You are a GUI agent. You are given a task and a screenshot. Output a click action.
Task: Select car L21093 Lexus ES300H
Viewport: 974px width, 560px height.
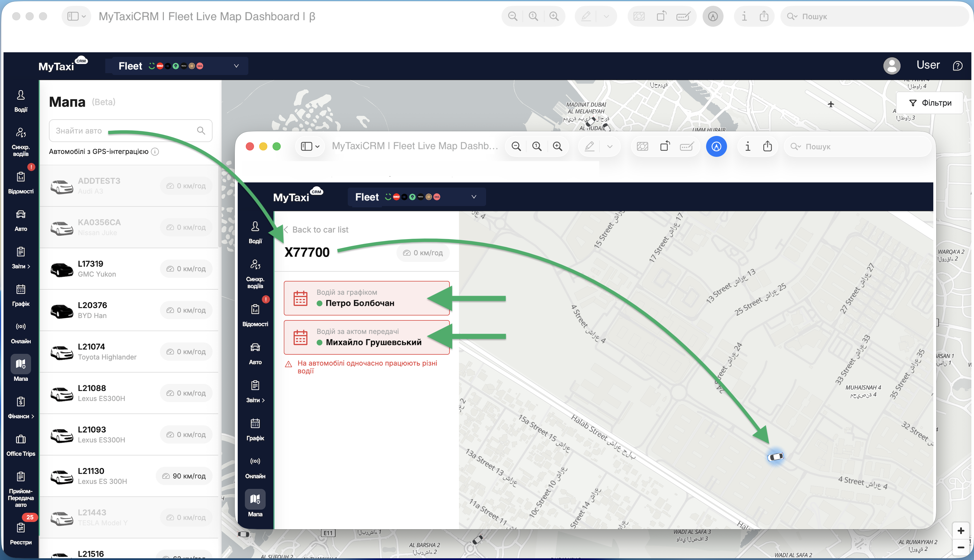[x=129, y=435]
